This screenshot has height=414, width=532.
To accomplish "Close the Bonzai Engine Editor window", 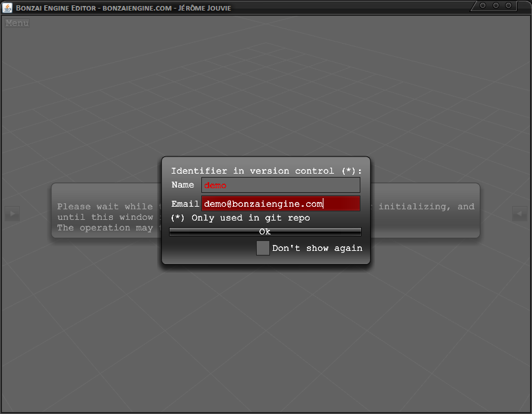I will tap(510, 5).
